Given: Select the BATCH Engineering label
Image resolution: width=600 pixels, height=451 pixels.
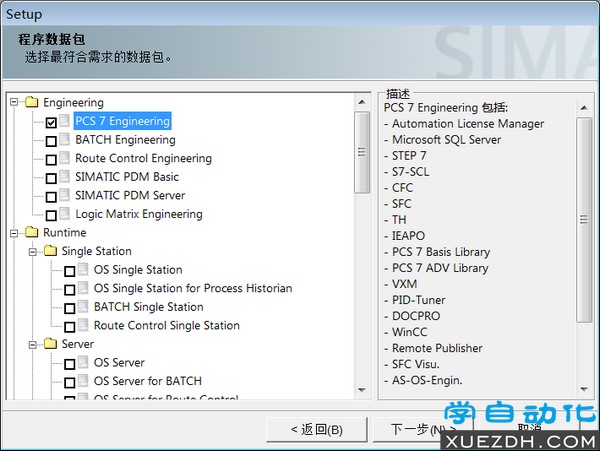Looking at the screenshot, I should click(x=126, y=140).
